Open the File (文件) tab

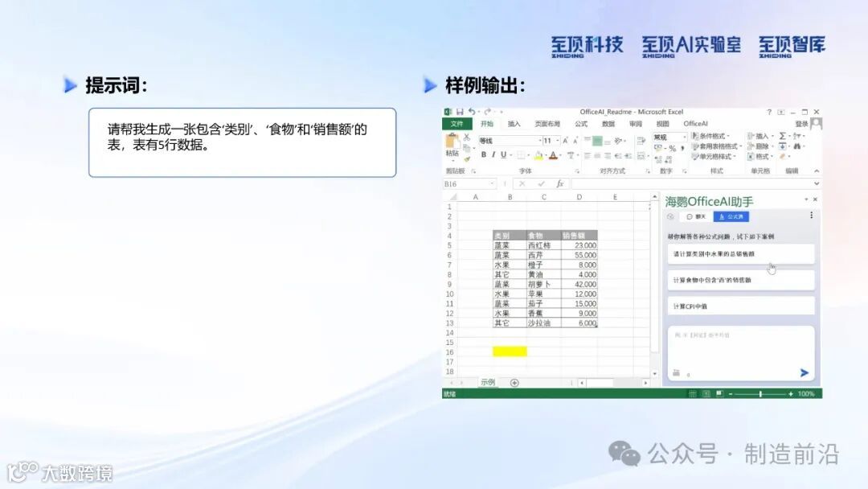click(x=457, y=124)
